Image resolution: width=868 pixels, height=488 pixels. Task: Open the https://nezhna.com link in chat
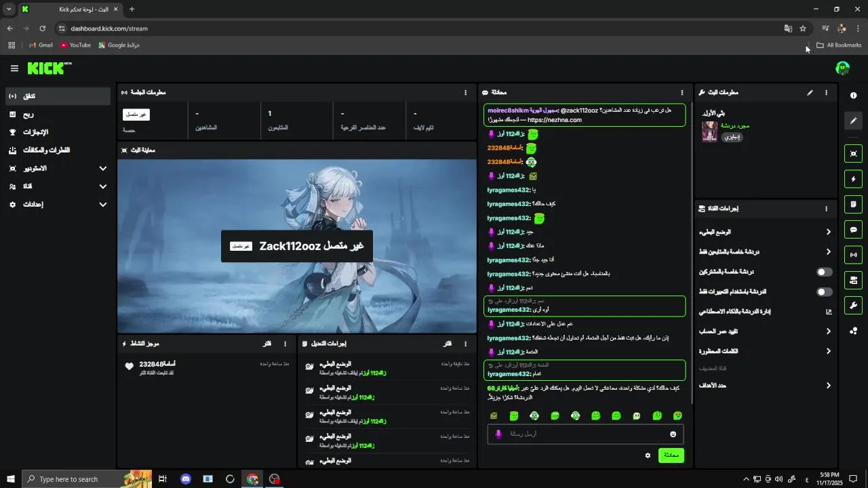(555, 120)
